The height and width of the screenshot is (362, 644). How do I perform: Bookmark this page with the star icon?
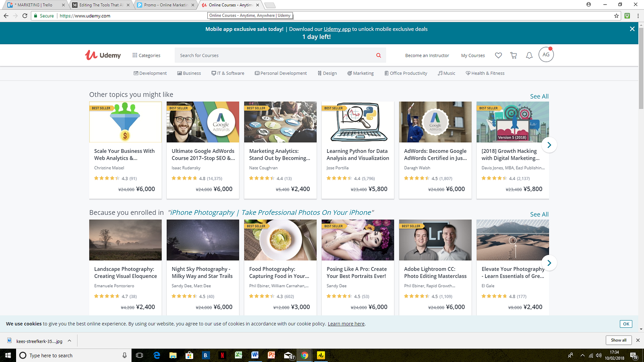[x=616, y=16]
